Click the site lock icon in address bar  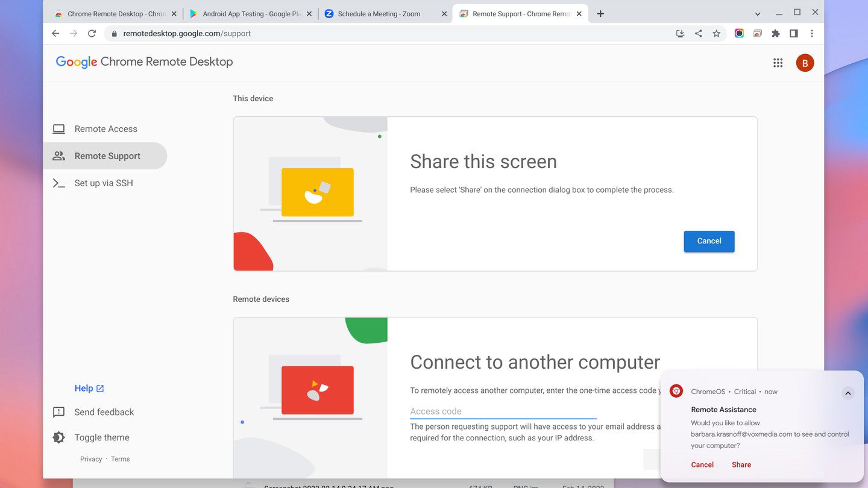click(x=114, y=34)
